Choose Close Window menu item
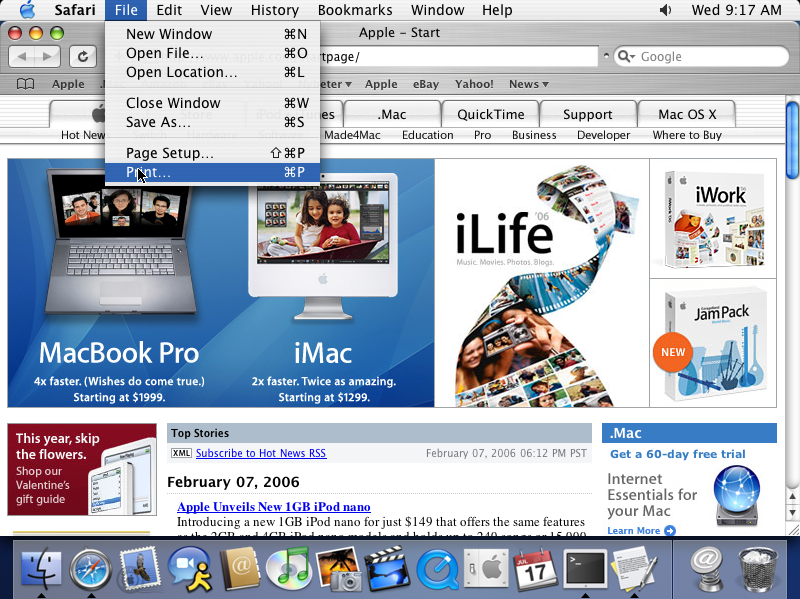The height and width of the screenshot is (599, 800). [213, 103]
